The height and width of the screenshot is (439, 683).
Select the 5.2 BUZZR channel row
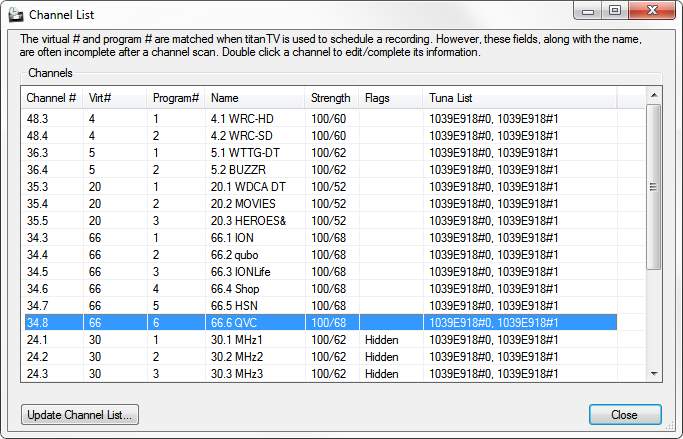point(321,169)
